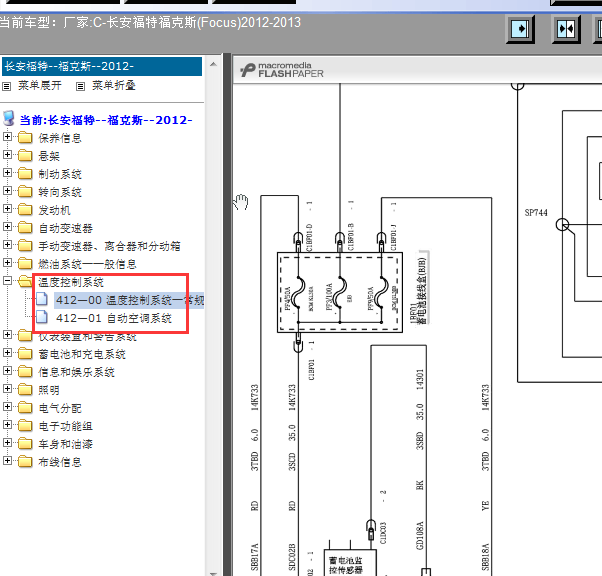This screenshot has width=602, height=576.
Task: Expand the 转向系统 folder node
Action: [7, 191]
